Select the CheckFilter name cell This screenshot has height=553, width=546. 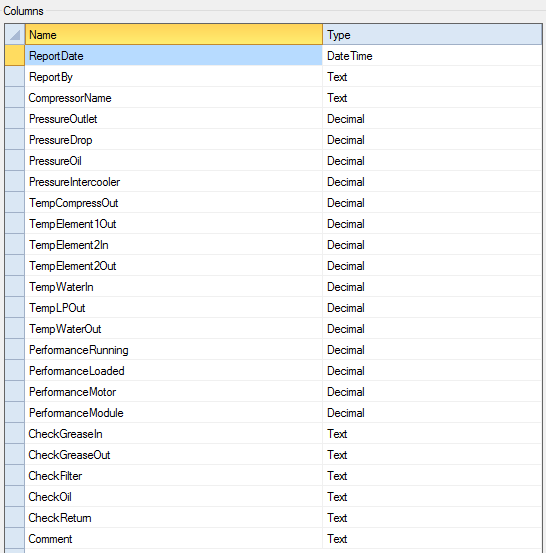click(x=174, y=475)
